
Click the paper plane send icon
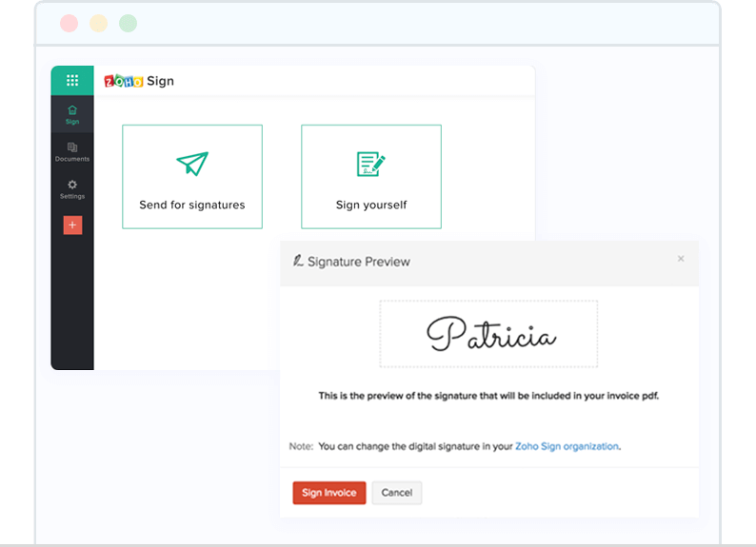point(192,163)
